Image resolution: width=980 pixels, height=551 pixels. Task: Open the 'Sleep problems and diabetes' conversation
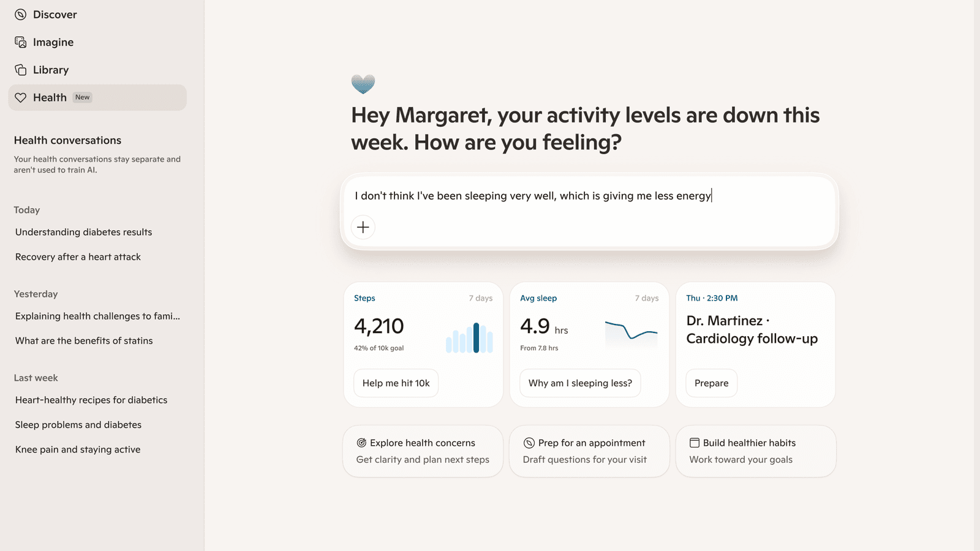[78, 424]
